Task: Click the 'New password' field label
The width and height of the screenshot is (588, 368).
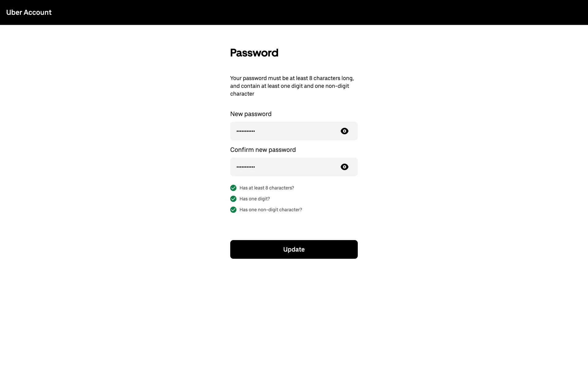Action: (251, 114)
